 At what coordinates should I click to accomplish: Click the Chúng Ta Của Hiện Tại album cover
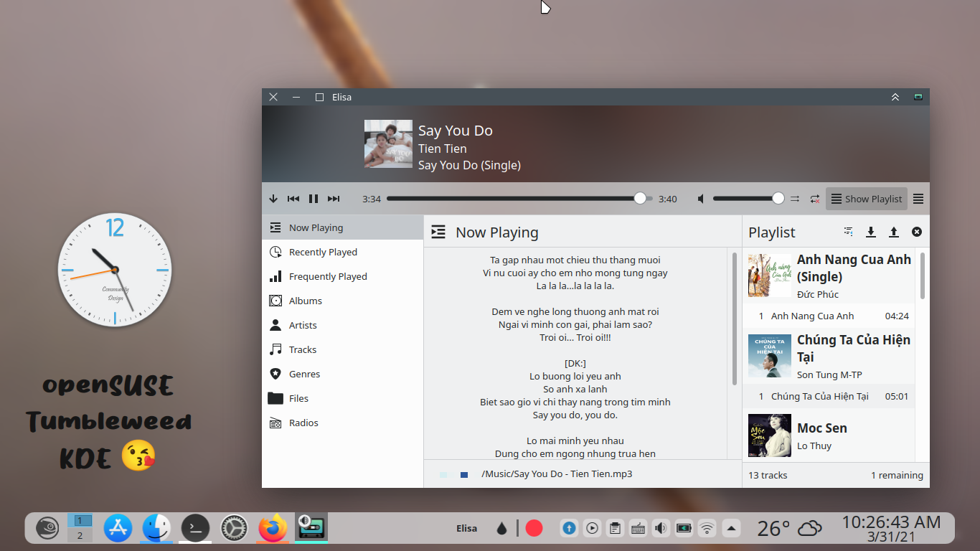tap(770, 356)
